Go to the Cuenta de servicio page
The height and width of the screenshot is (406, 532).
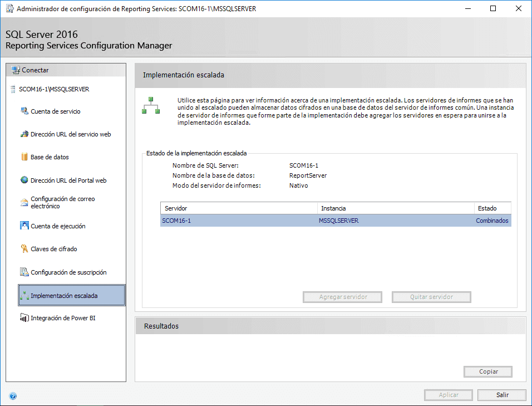55,111
